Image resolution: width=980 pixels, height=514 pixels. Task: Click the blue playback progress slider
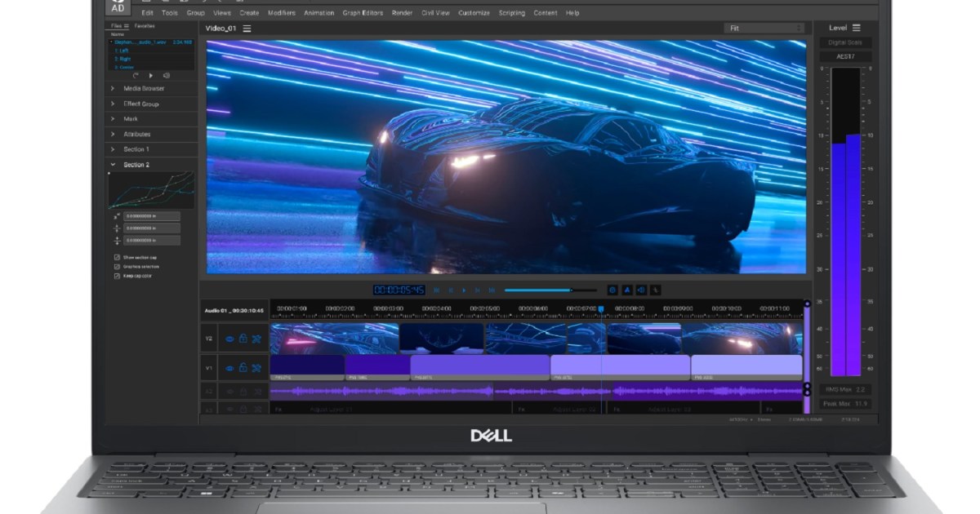[x=539, y=290]
